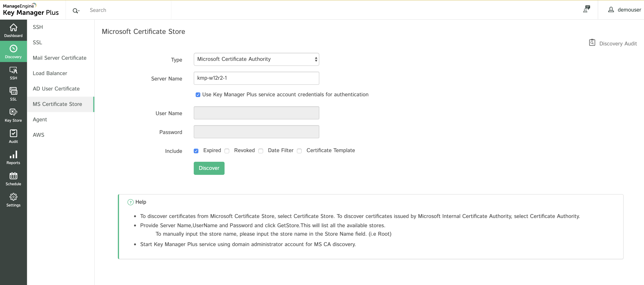Tick the Certificate Template checkbox
This screenshot has width=644, height=285.
(299, 151)
